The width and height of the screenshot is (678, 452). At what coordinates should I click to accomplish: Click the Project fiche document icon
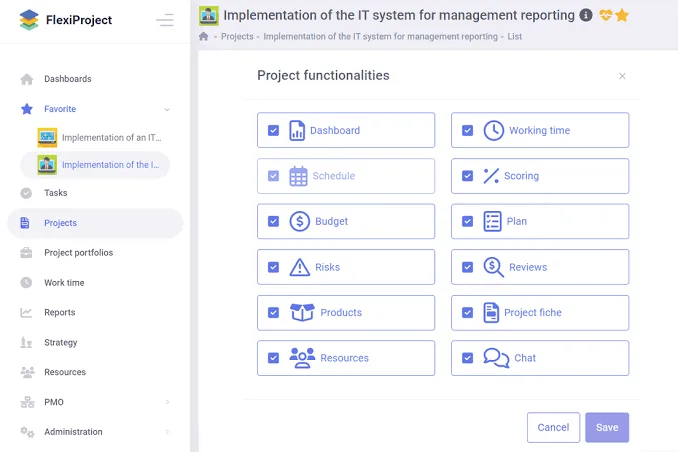click(x=491, y=312)
